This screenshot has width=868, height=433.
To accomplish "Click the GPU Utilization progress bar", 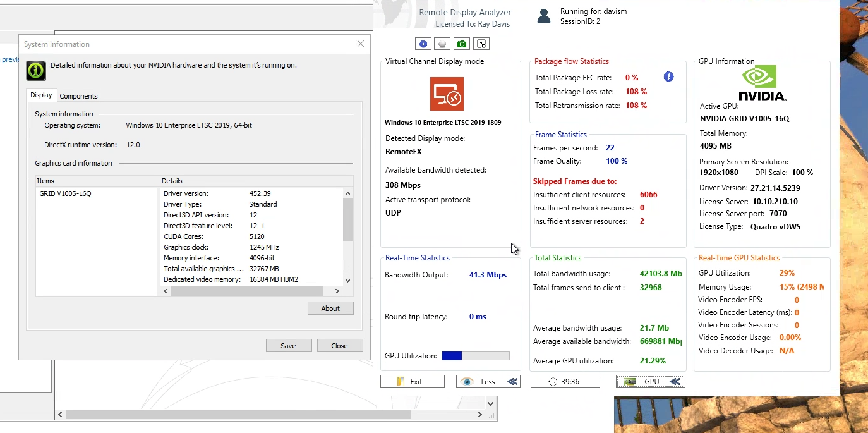I will coord(476,356).
